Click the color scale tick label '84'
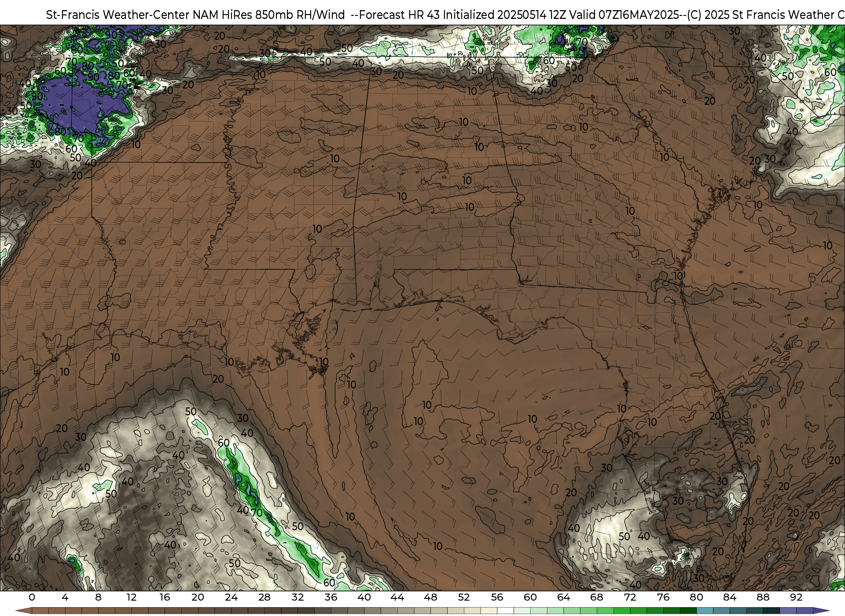This screenshot has height=616, width=845. click(x=730, y=597)
